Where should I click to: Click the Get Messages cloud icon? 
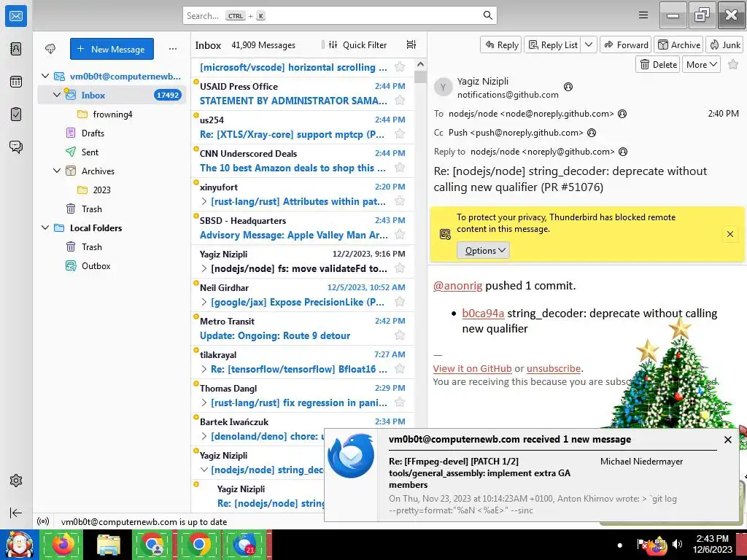tap(50, 49)
